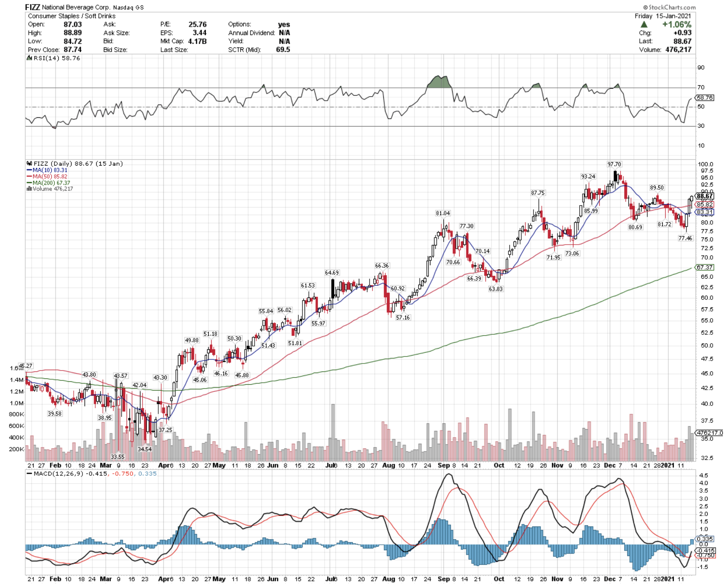Image resolution: width=728 pixels, height=587 pixels.
Task: Click the MACD(12,26,9) legend label
Action: pyautogui.click(x=58, y=474)
